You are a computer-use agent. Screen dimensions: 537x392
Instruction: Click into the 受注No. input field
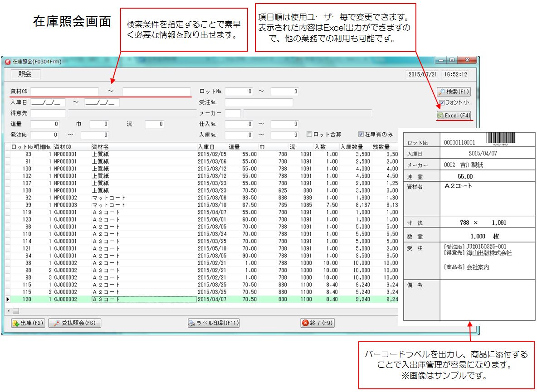click(x=259, y=102)
